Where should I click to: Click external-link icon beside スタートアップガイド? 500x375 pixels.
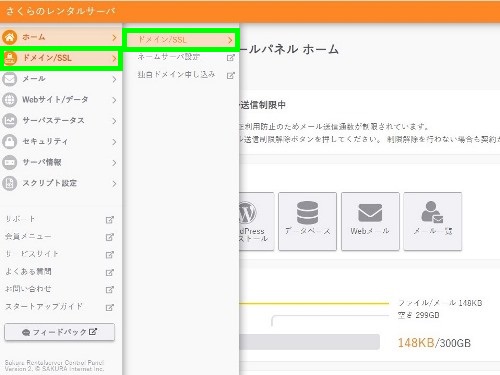pyautogui.click(x=110, y=307)
